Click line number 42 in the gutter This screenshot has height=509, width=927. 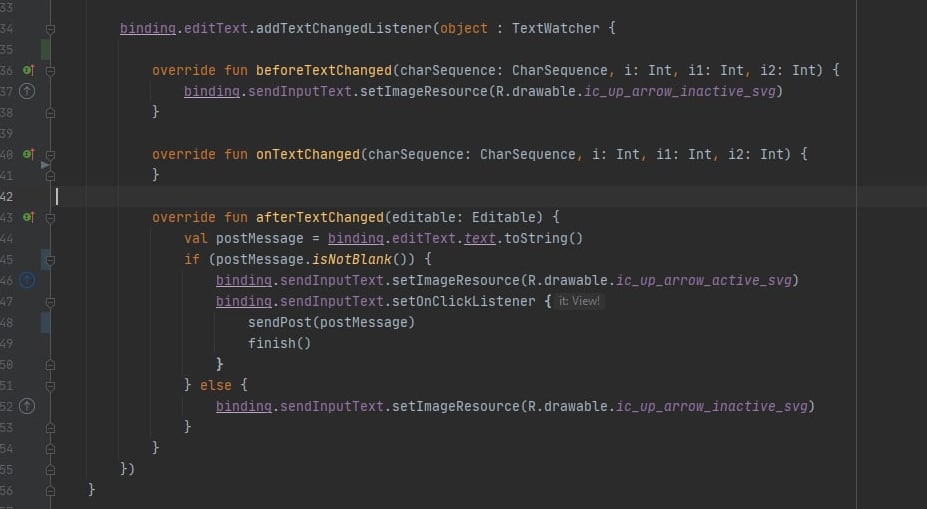(7, 196)
